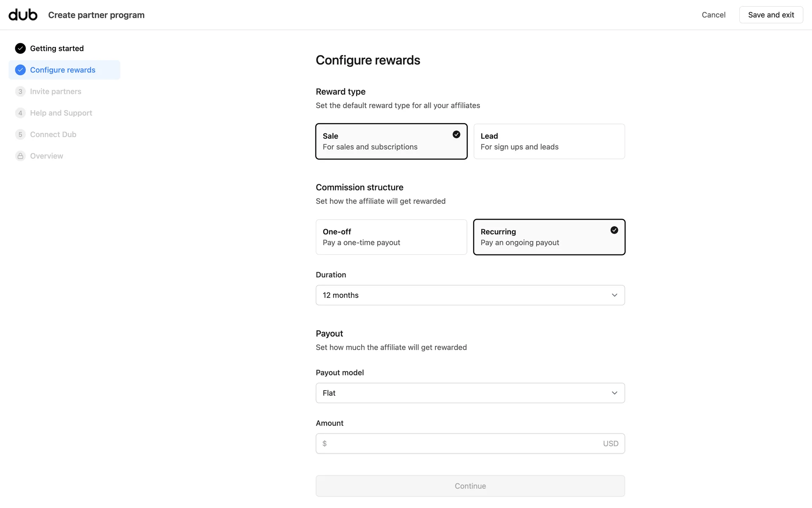This screenshot has width=812, height=508.
Task: Go to Invite partners step
Action: (x=55, y=91)
